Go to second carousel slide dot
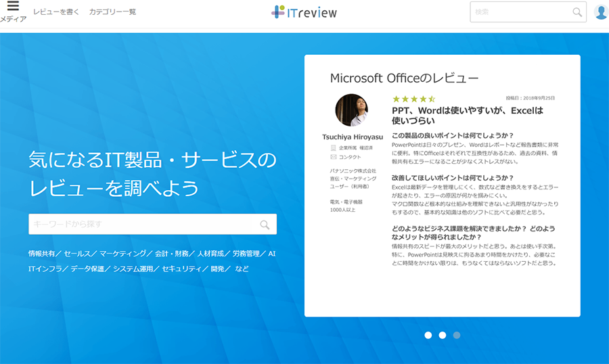609x364 pixels. (443, 336)
